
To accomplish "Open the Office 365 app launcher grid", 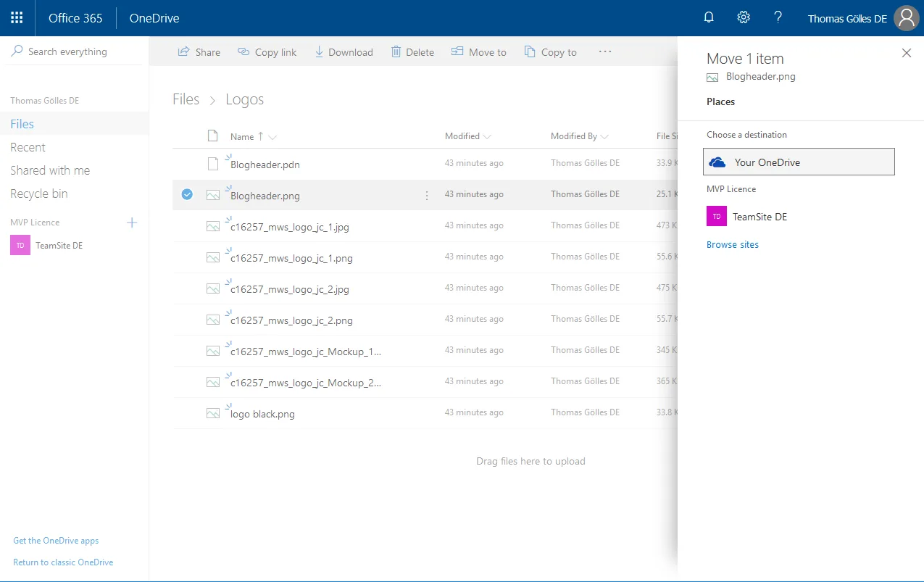I will pyautogui.click(x=17, y=17).
